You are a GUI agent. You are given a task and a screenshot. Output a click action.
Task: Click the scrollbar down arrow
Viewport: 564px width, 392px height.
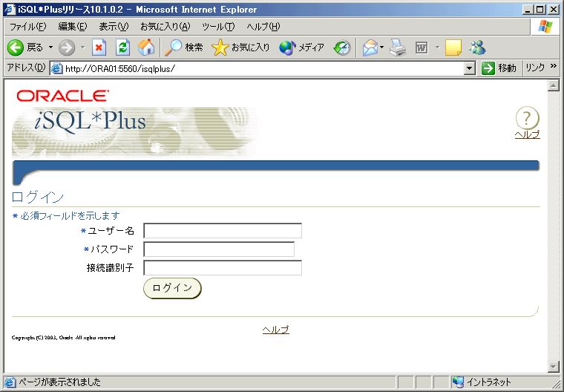[x=553, y=367]
